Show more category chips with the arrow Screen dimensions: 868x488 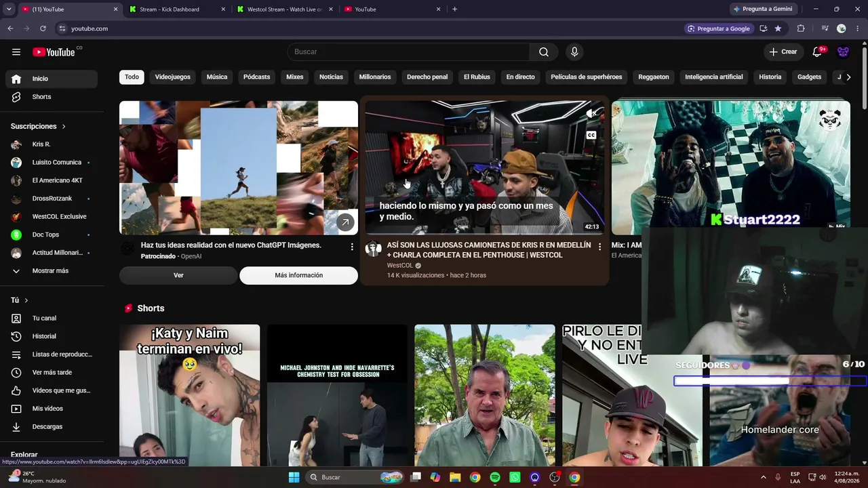click(x=848, y=77)
